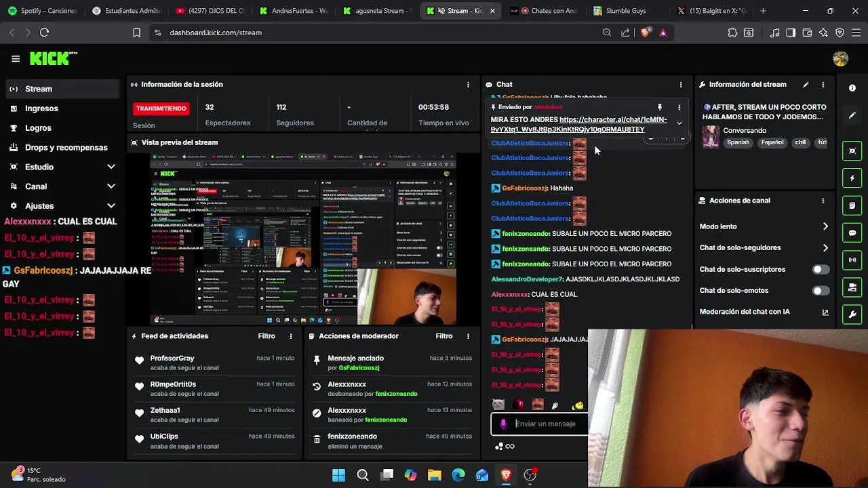Open options menu of Información de la sesión
The image size is (868, 488).
pos(468,85)
